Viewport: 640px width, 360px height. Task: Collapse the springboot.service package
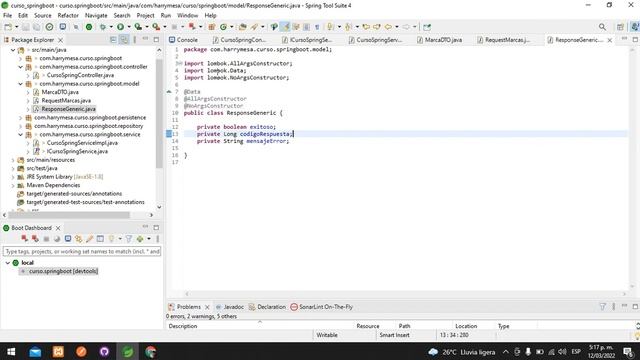(20, 134)
